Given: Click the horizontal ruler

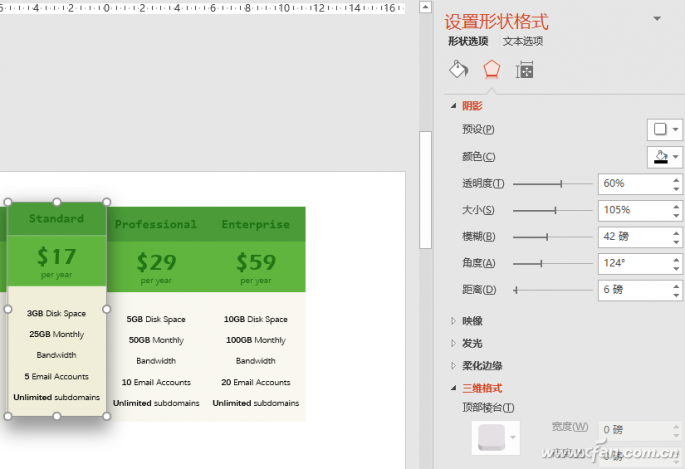Looking at the screenshot, I should coord(202,7).
